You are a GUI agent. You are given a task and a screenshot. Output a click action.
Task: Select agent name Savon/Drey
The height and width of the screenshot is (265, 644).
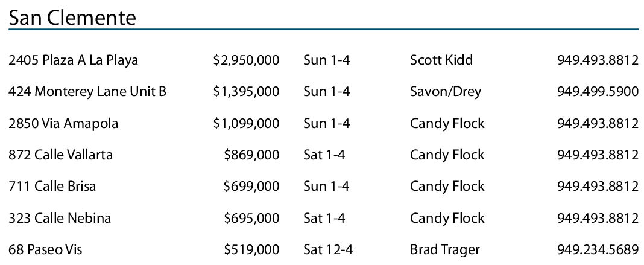point(446,92)
